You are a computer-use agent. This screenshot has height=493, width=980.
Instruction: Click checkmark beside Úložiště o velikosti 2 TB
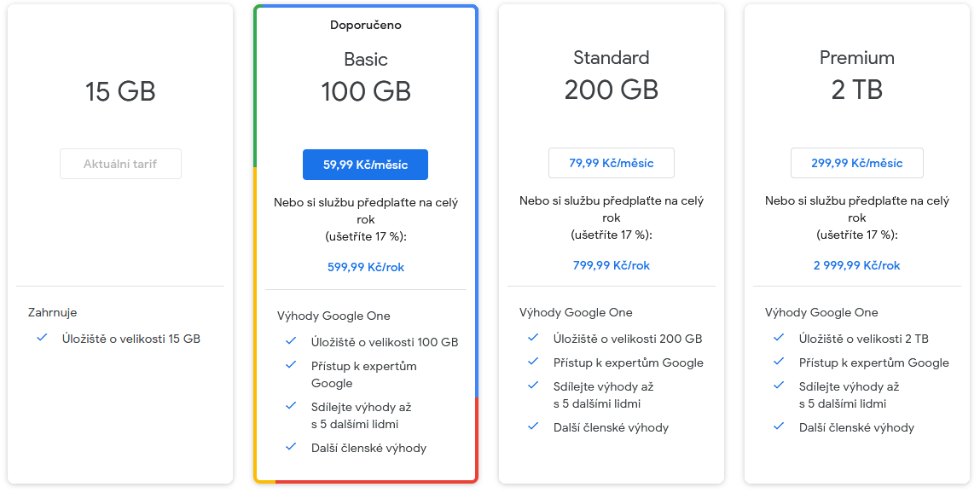[x=779, y=338]
